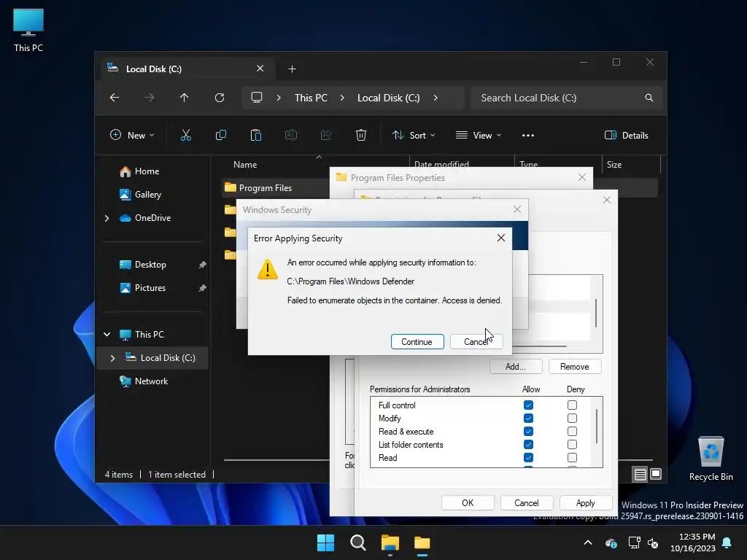Open the Recycle Bin desktop icon
The width and height of the screenshot is (747, 560).
pos(711,459)
